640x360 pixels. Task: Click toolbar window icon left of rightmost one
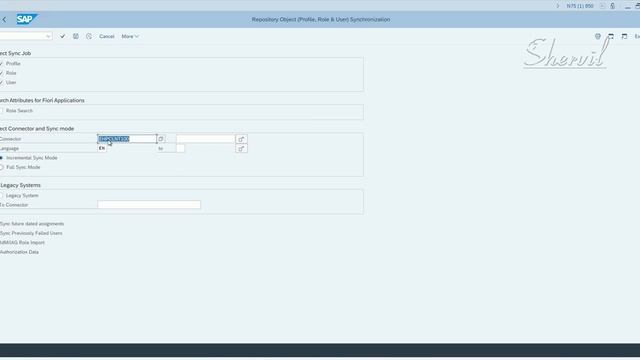coord(611,36)
